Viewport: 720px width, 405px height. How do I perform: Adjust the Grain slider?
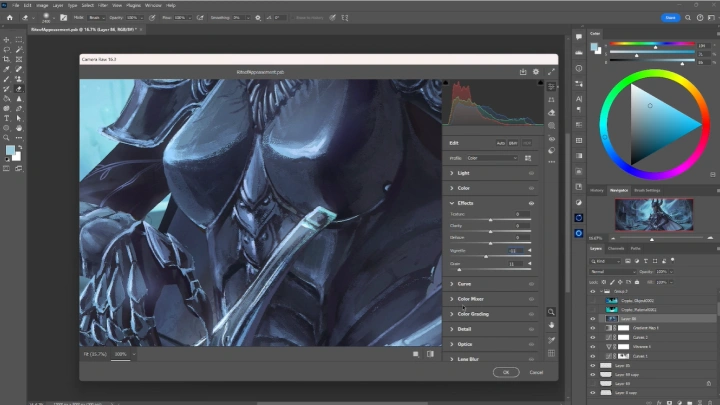pyautogui.click(x=459, y=270)
